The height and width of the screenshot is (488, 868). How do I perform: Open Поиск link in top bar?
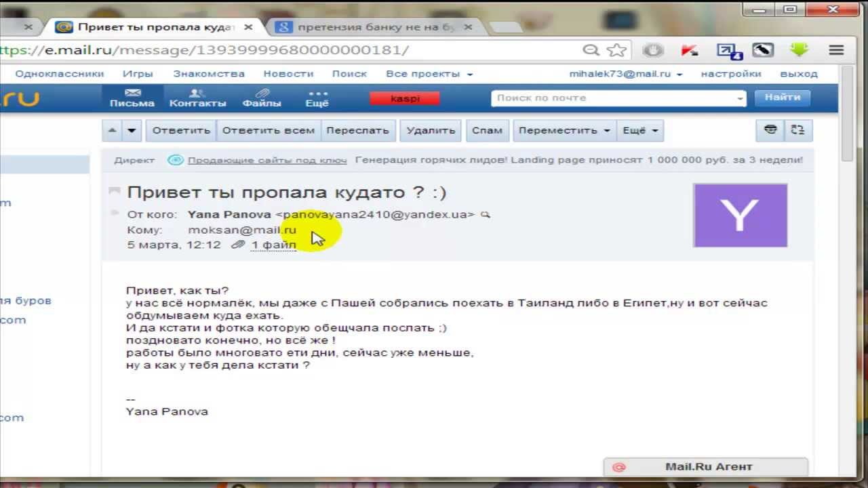[349, 74]
